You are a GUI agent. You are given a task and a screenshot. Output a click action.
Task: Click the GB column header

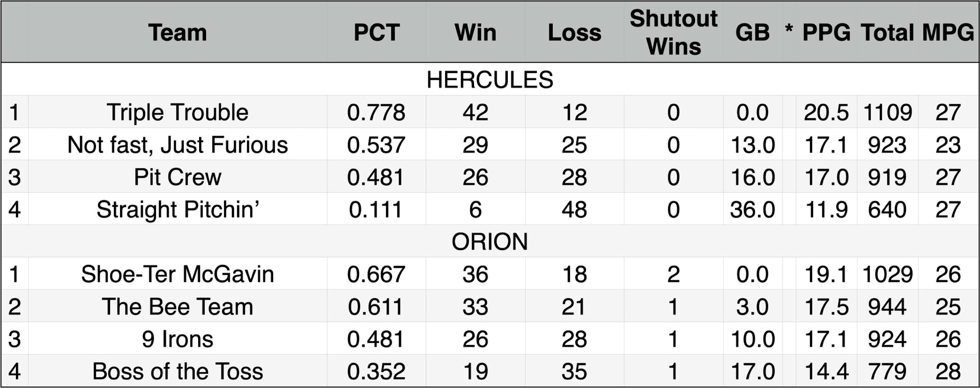pyautogui.click(x=752, y=33)
